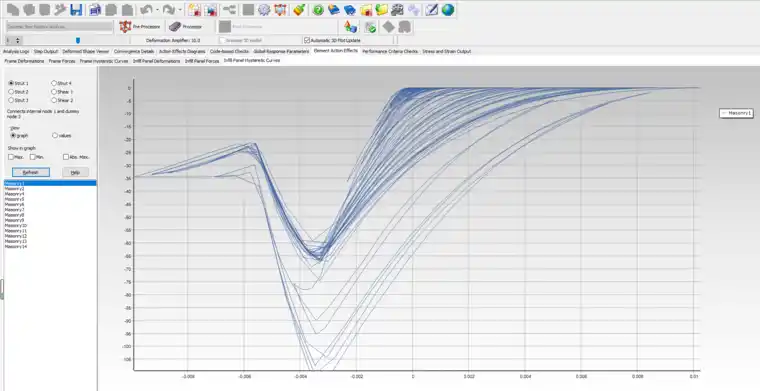Open help with green question mark icon
The image size is (760, 391).
coord(318,9)
